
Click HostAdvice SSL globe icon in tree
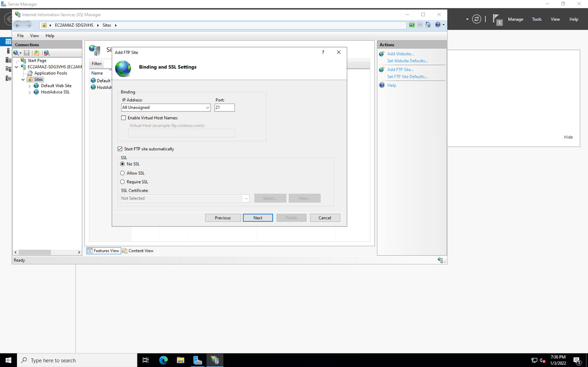tap(36, 92)
